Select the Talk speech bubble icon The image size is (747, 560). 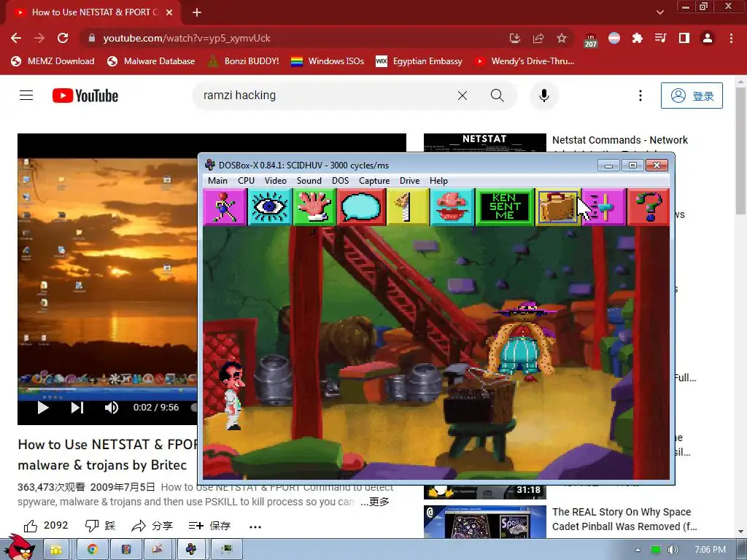tap(360, 206)
